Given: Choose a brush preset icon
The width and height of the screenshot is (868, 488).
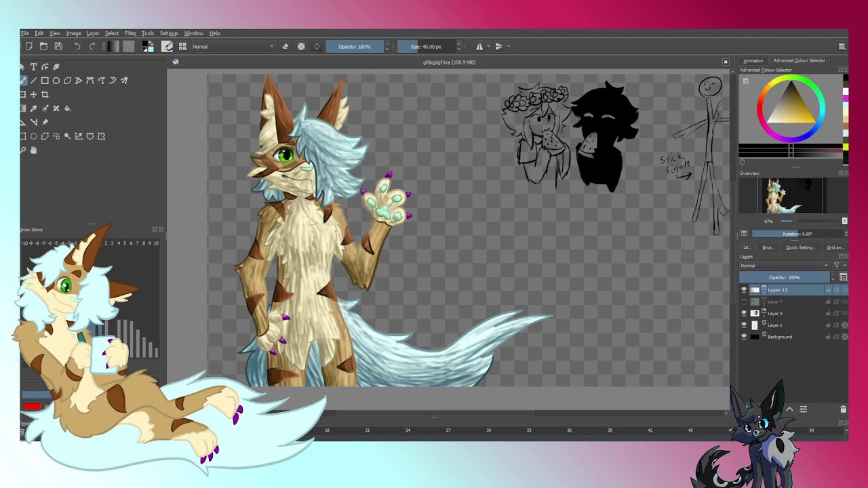Looking at the screenshot, I should tap(182, 46).
